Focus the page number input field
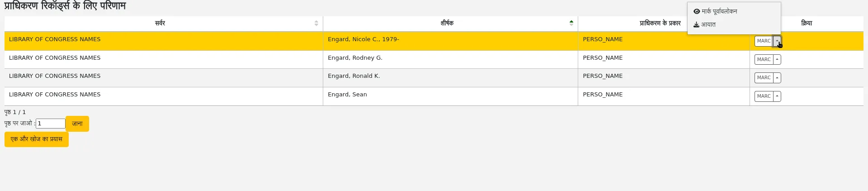Image resolution: width=868 pixels, height=191 pixels. [x=51, y=124]
